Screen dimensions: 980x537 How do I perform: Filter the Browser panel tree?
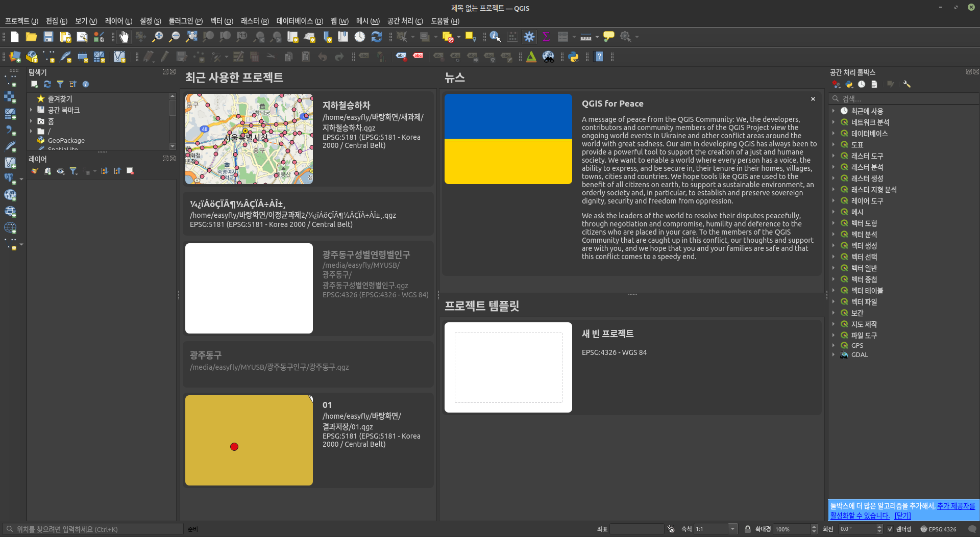(x=60, y=84)
